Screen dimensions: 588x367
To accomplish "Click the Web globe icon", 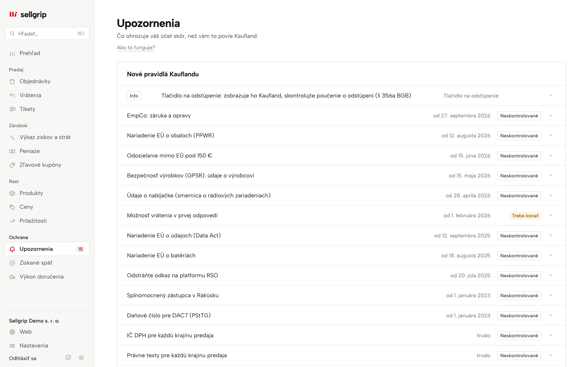I will tap(12, 332).
